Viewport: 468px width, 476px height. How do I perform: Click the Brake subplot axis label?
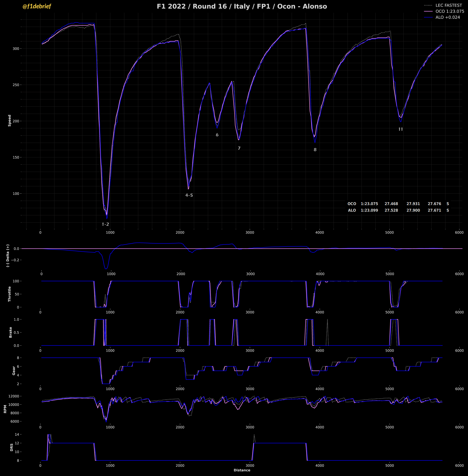pyautogui.click(x=10, y=332)
